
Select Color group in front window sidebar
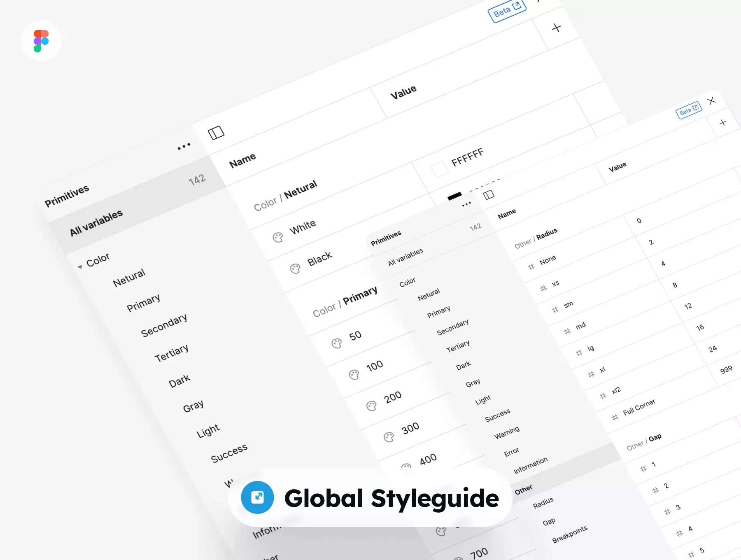click(x=407, y=282)
